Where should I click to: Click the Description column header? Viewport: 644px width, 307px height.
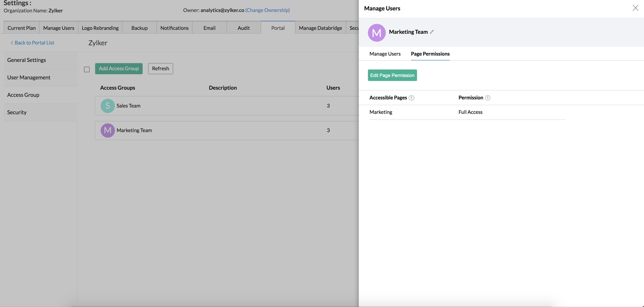click(223, 88)
